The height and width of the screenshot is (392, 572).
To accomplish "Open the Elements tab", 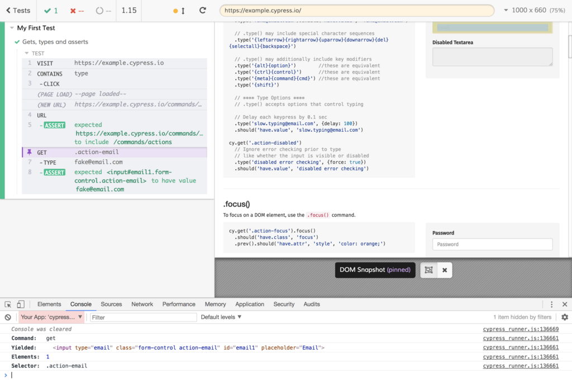I will (x=49, y=304).
